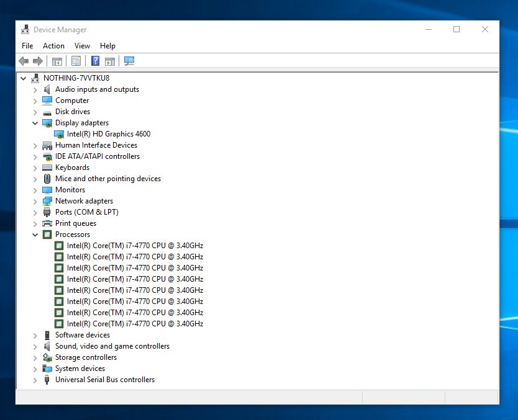The height and width of the screenshot is (420, 518).
Task: Open the Action menu
Action: point(53,45)
